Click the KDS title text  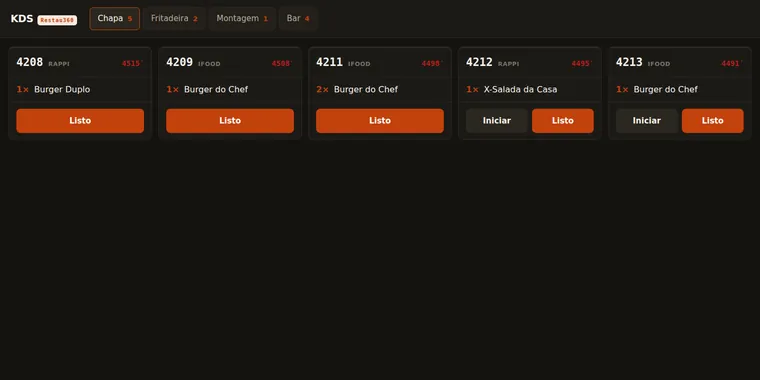click(22, 19)
